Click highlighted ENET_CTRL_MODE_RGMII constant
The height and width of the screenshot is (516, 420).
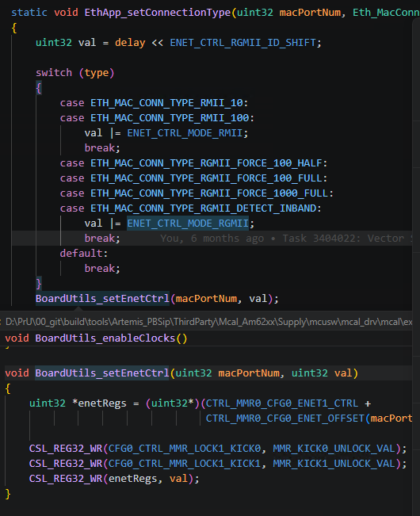tap(188, 224)
